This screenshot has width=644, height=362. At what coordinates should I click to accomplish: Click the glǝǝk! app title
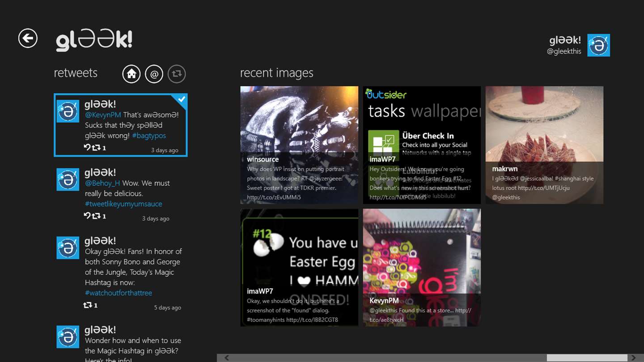pos(94,41)
